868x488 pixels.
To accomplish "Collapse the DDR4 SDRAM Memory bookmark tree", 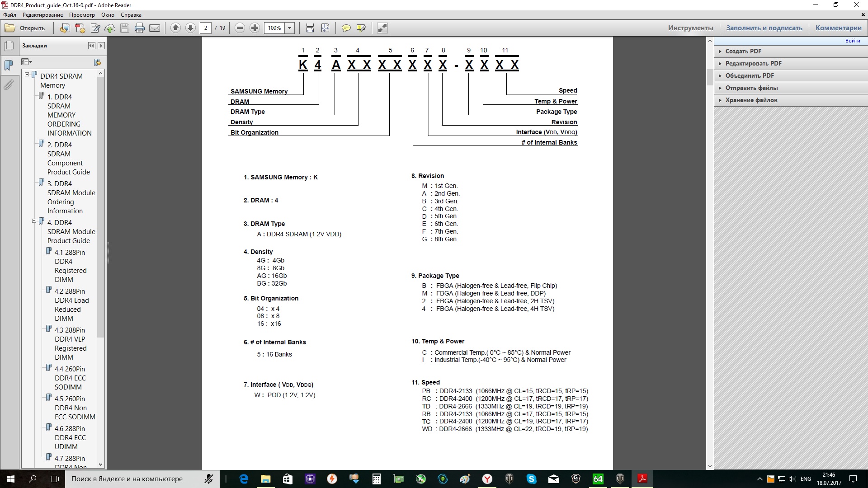I will (x=27, y=75).
